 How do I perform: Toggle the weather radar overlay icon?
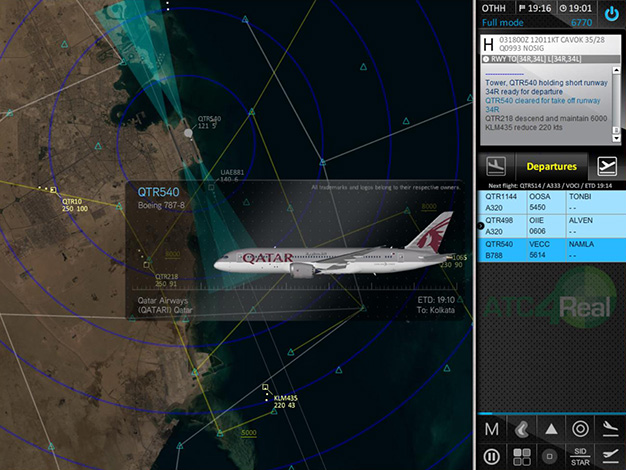tap(521, 428)
